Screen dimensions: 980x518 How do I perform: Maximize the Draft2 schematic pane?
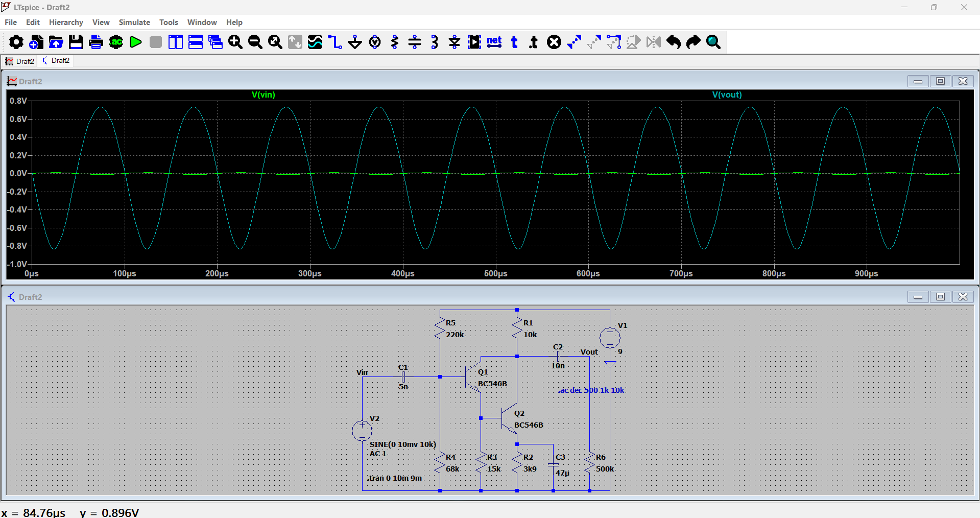940,297
